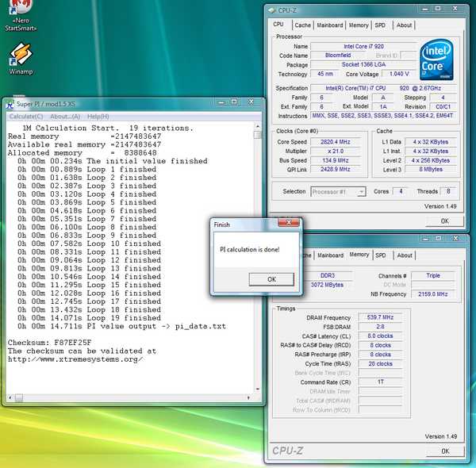The image size is (476, 468).
Task: Select the Mainboard tab in upper CPU-Z window
Action: click(329, 25)
